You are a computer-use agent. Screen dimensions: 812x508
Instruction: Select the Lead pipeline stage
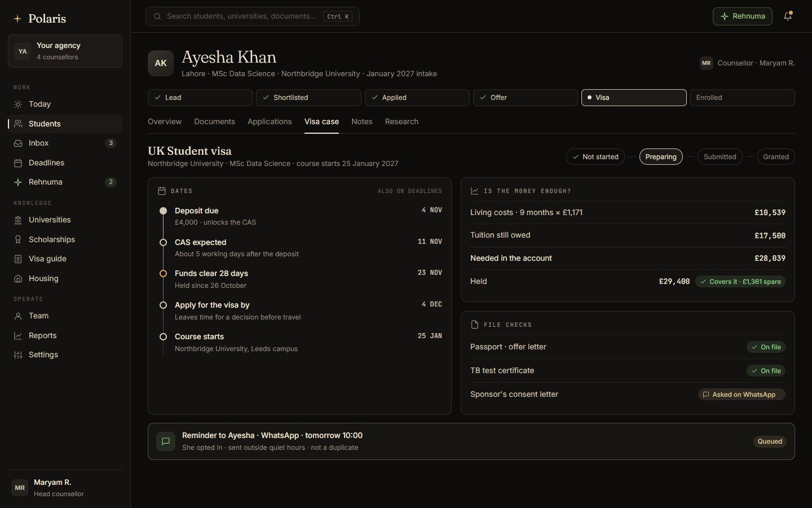click(x=200, y=98)
